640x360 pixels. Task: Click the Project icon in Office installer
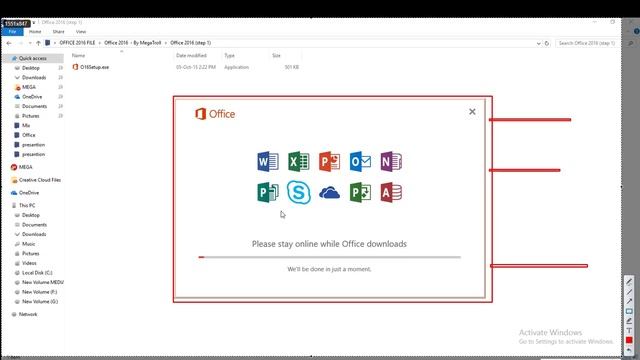tap(360, 192)
